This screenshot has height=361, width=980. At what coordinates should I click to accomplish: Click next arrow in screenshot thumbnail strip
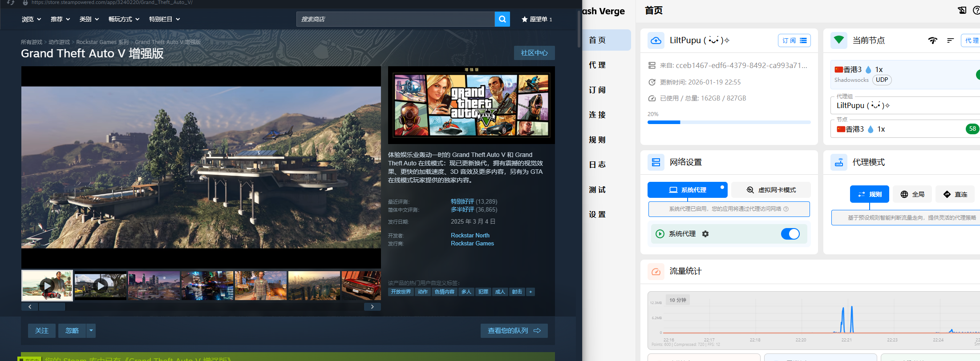click(372, 307)
